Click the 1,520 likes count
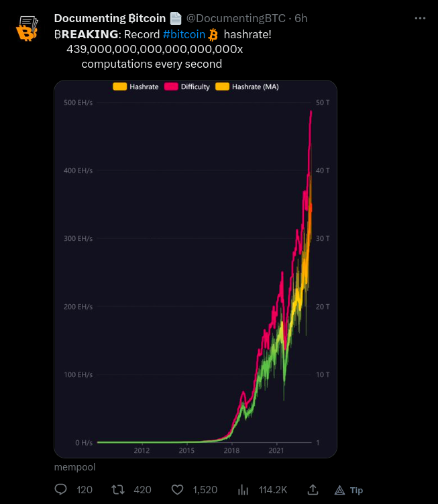 [x=205, y=490]
